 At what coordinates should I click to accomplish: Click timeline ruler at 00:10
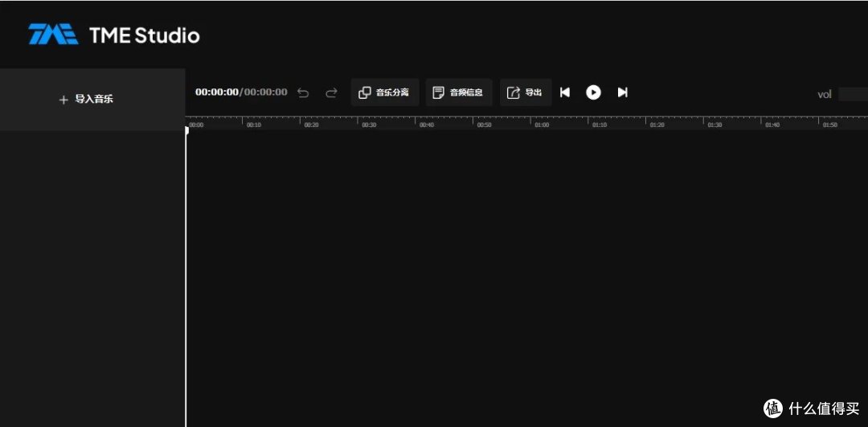(x=253, y=125)
